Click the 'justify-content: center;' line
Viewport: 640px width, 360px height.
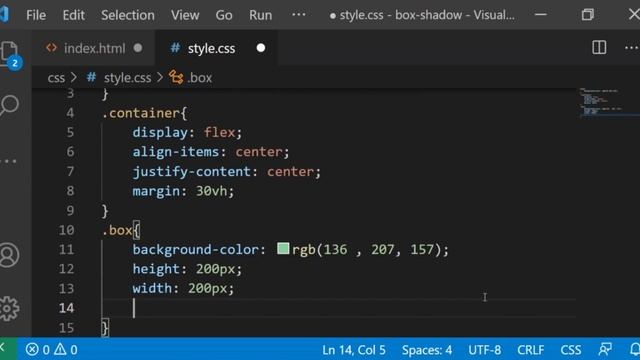point(227,171)
